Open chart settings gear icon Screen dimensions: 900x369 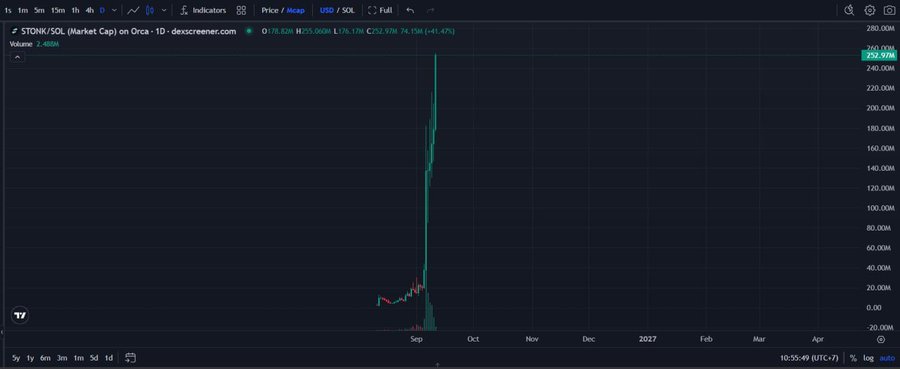(x=870, y=10)
